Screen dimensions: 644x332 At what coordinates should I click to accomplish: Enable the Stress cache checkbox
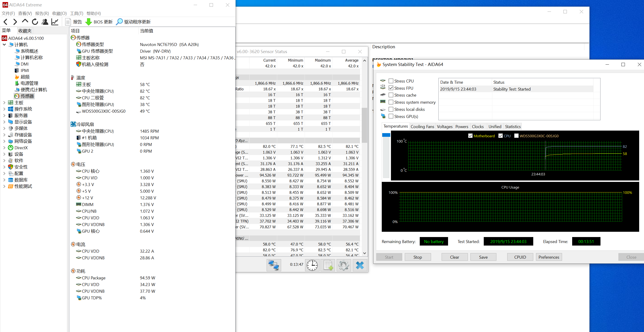(x=391, y=95)
